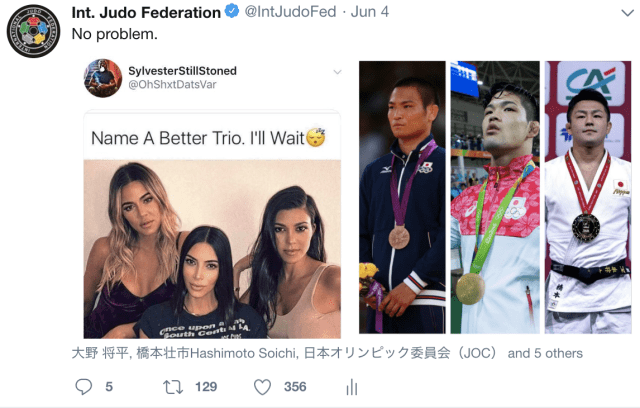Click the blue verified badge
This screenshot has height=408, width=640.
232,11
